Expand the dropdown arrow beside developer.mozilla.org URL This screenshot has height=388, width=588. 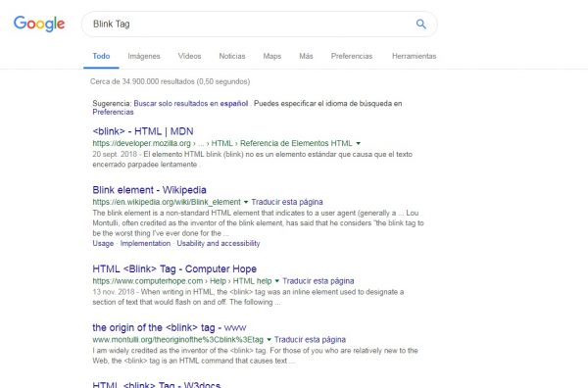(x=358, y=144)
